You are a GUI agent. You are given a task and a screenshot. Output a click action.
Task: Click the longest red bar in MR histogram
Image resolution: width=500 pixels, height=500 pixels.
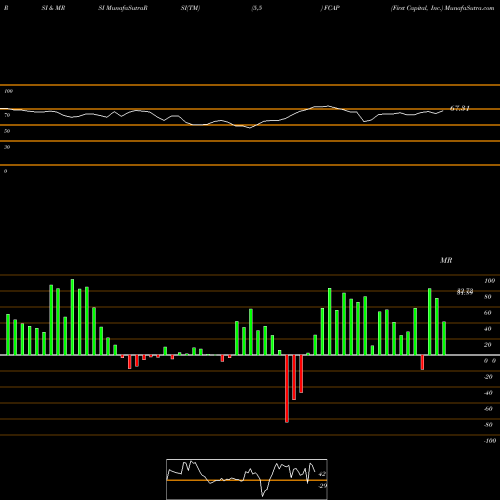coord(287,389)
